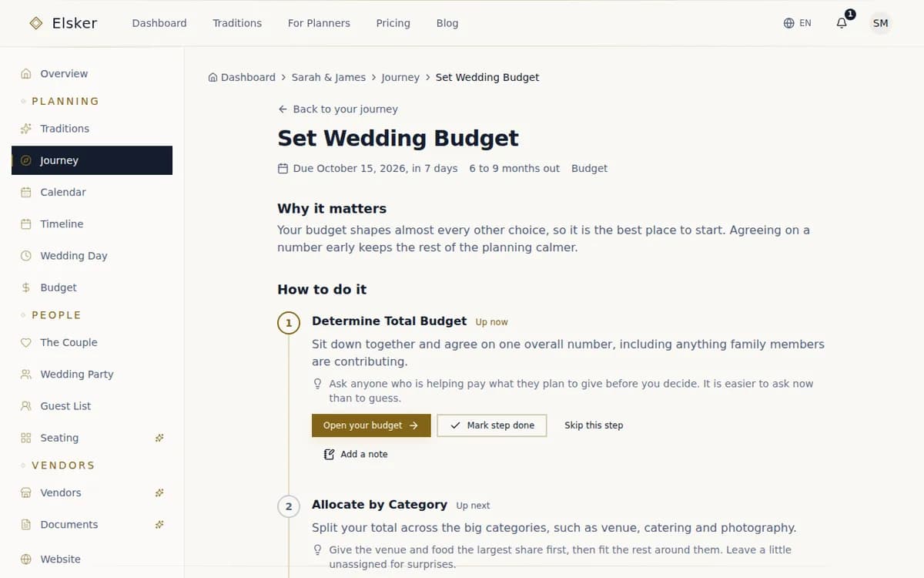Click the 'Determine Total Budget' step heading
The image size is (924, 578).
tap(389, 321)
